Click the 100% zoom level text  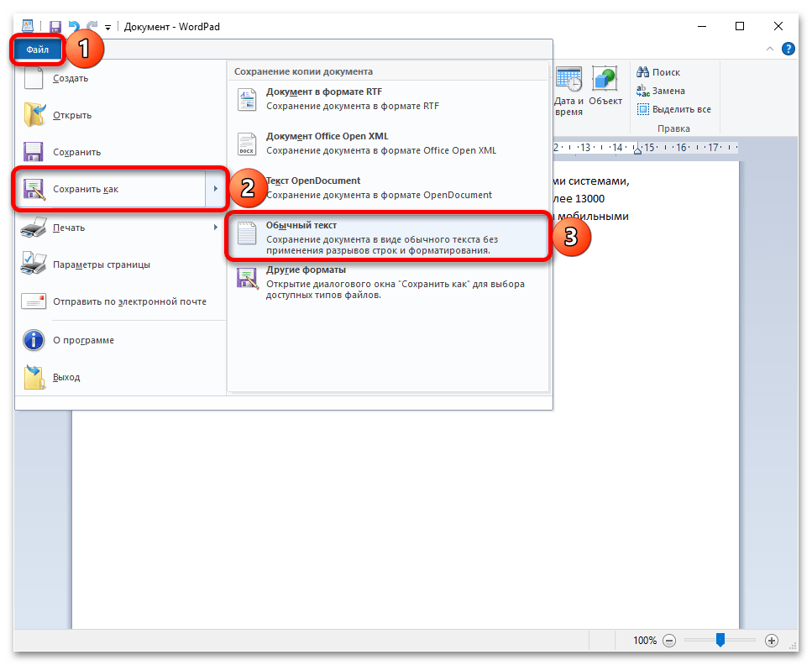645,641
